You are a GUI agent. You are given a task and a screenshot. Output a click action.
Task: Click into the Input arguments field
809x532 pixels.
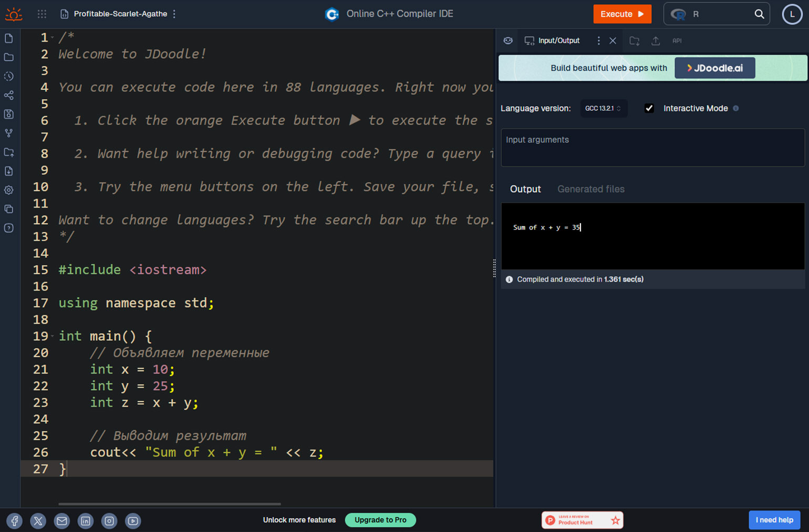click(652, 148)
